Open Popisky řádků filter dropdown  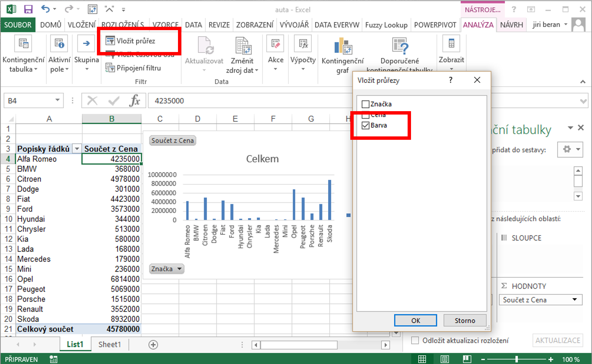click(x=77, y=149)
